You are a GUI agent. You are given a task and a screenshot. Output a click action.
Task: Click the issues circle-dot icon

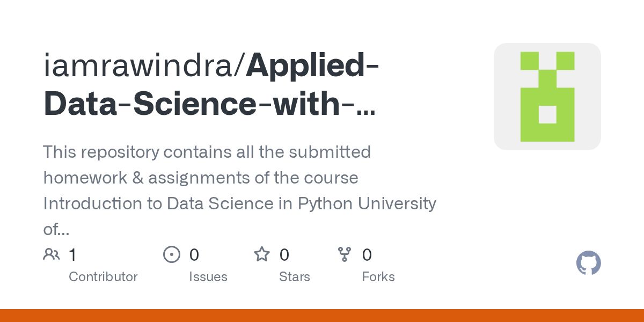tap(172, 254)
